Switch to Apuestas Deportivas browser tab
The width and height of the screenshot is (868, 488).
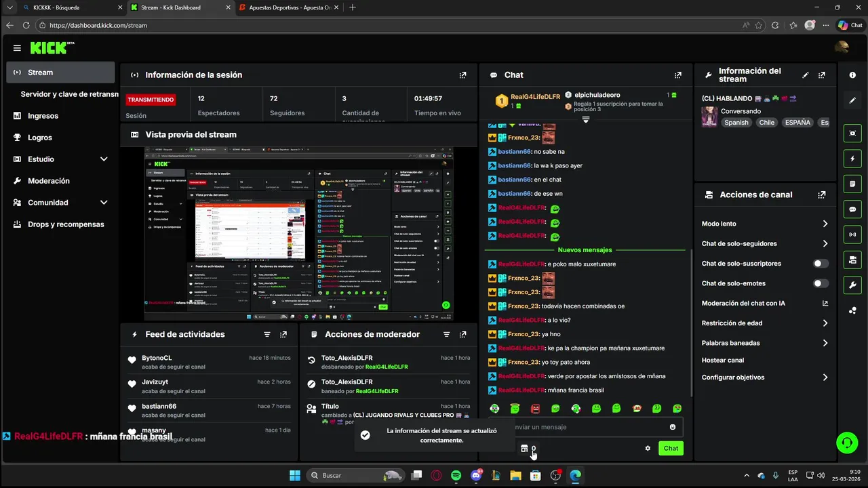click(x=288, y=7)
